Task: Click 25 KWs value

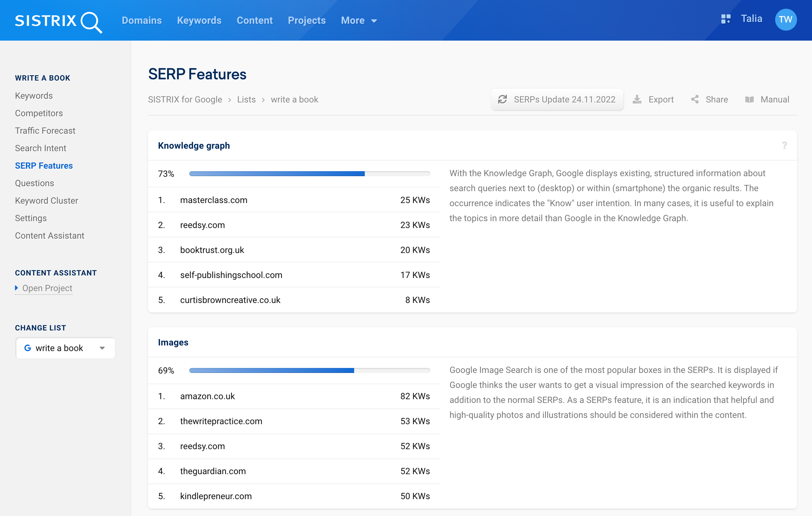Action: [415, 200]
